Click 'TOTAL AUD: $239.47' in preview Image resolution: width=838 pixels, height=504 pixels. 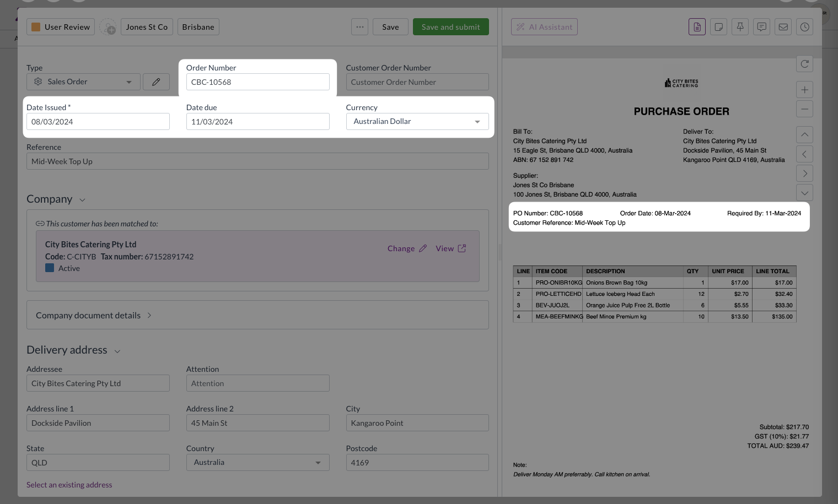click(x=778, y=446)
